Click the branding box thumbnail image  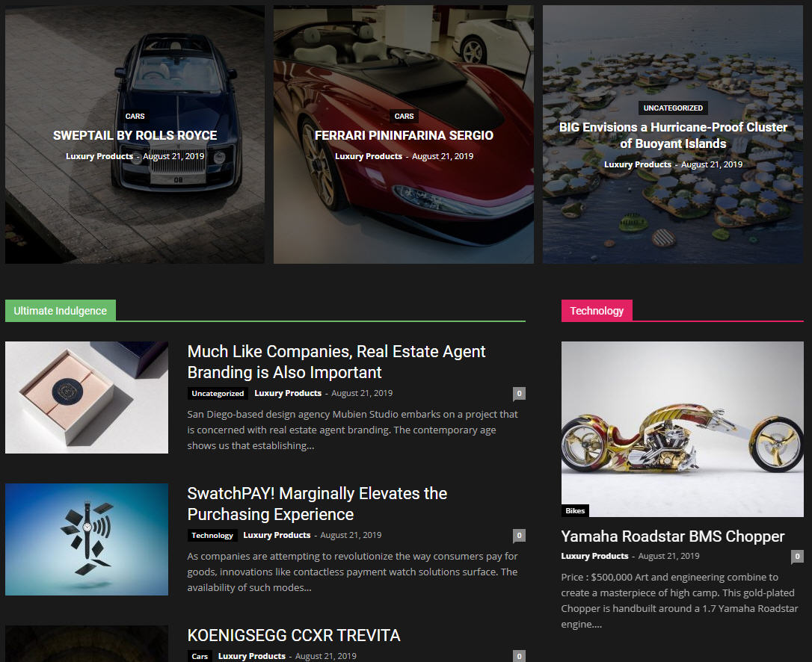(87, 397)
